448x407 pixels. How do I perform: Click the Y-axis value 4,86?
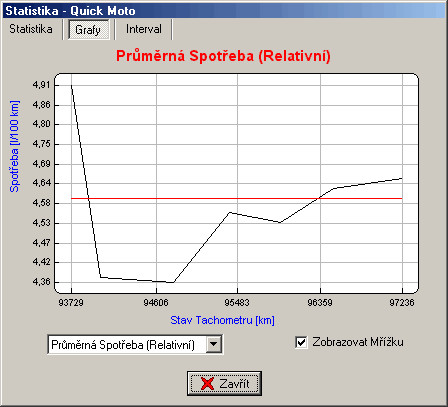click(41, 105)
